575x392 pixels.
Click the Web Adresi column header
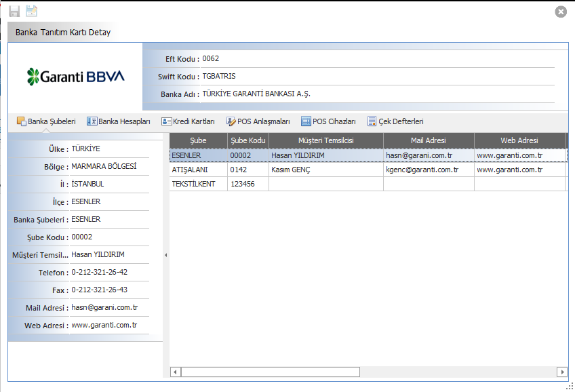coord(519,140)
